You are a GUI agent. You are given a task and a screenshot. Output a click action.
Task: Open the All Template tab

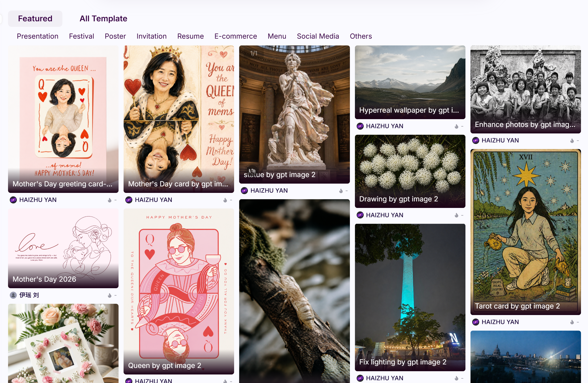click(103, 19)
